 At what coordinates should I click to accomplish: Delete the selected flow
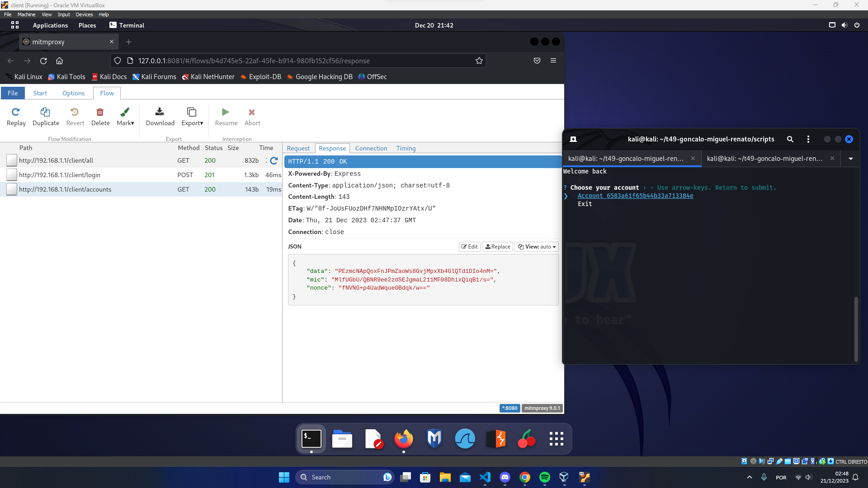tap(100, 112)
